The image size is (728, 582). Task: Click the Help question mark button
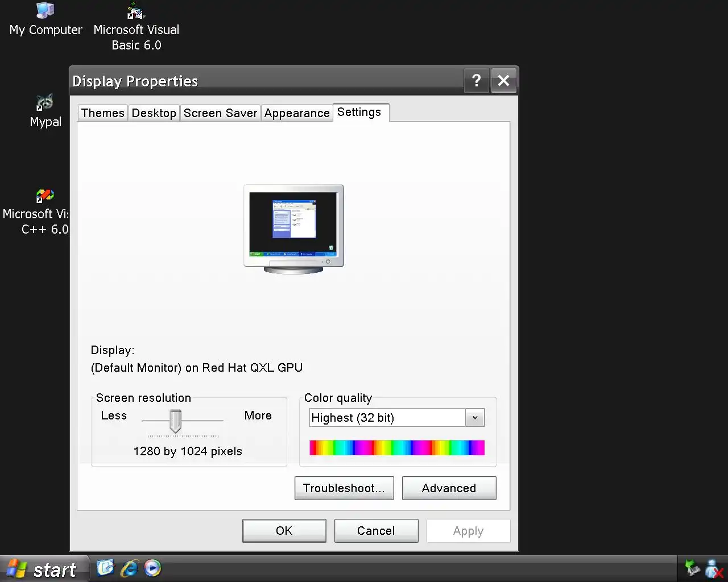tap(477, 81)
